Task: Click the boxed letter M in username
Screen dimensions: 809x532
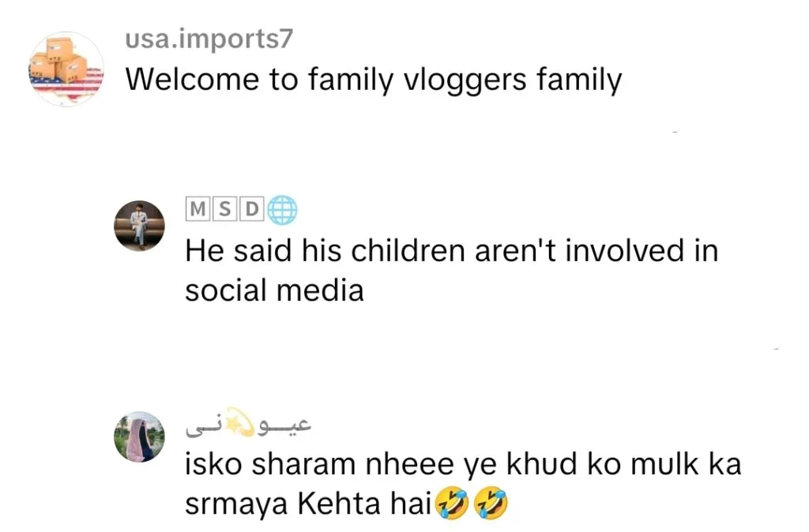Action: (x=197, y=209)
